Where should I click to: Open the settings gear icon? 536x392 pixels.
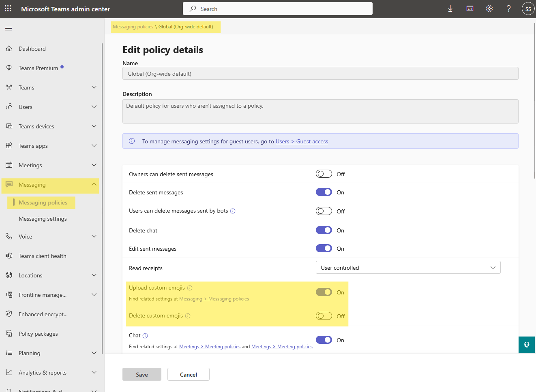pos(489,9)
